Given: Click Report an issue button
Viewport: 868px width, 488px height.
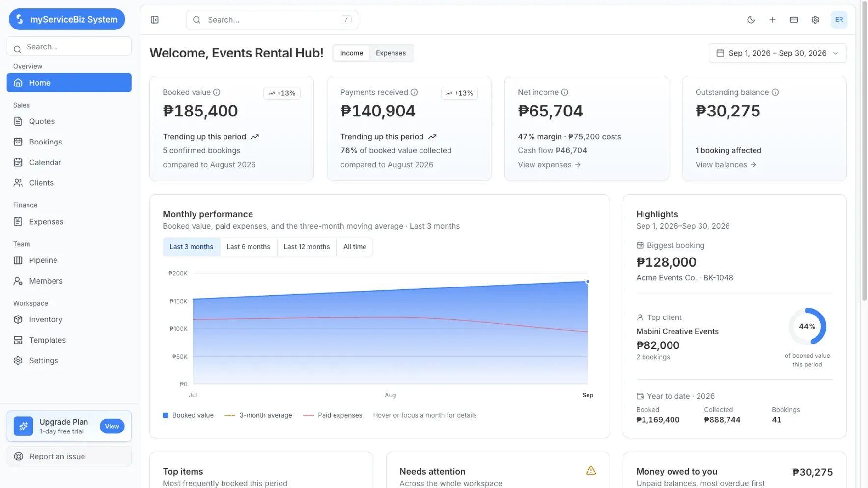Looking at the screenshot, I should 69,456.
